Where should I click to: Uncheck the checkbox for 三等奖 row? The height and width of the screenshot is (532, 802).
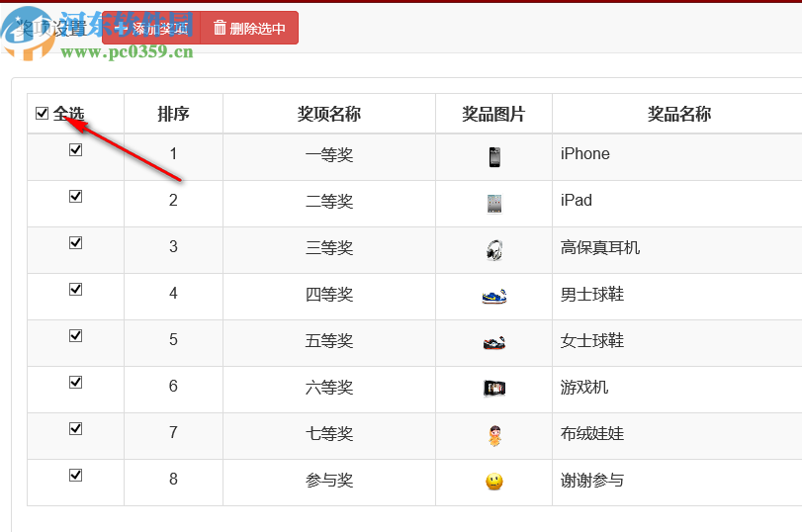[x=76, y=243]
